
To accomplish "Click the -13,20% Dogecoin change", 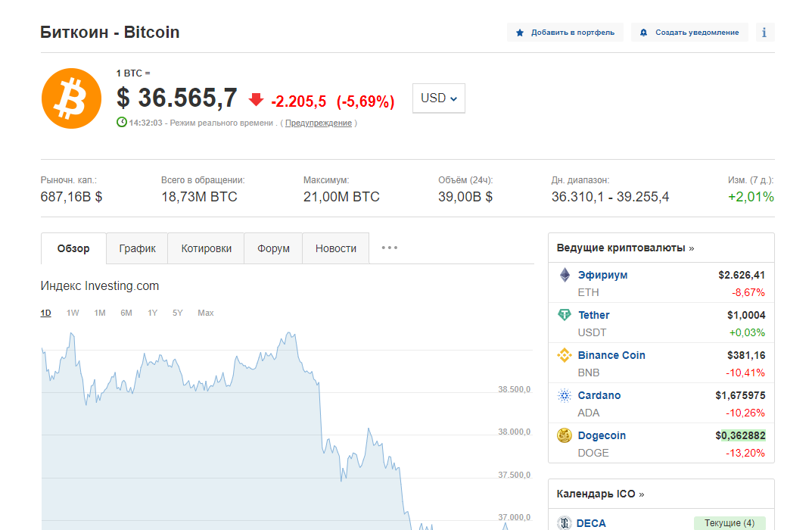I will pos(745,453).
